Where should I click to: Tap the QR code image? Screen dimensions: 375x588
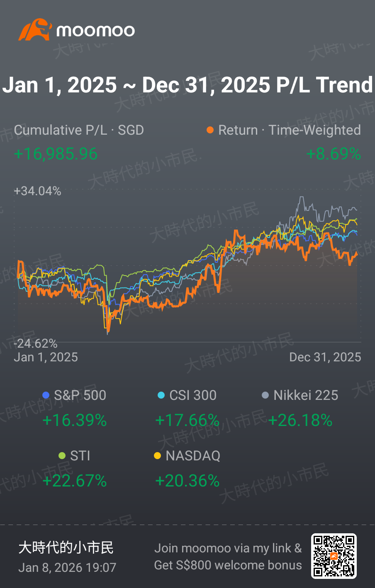click(334, 556)
